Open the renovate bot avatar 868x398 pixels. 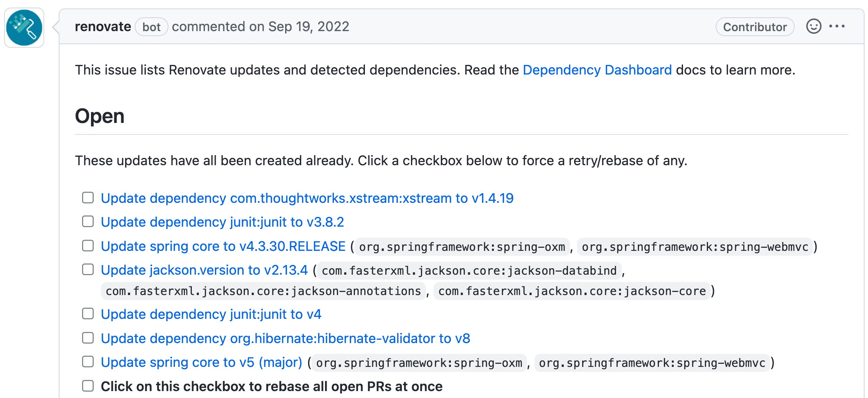(24, 28)
